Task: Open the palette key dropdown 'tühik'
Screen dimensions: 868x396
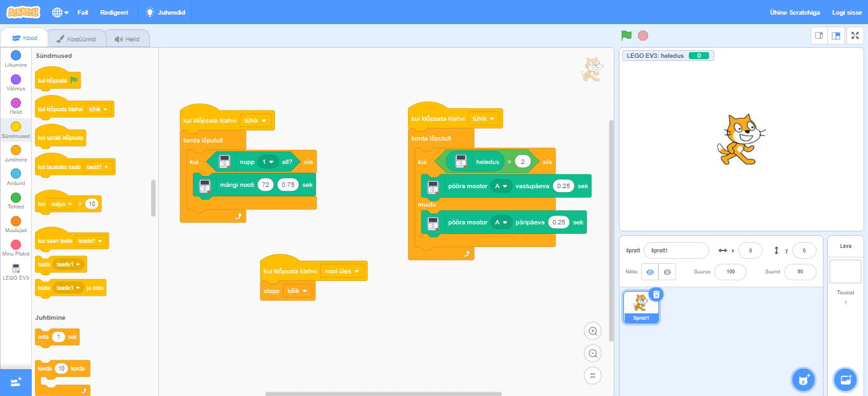Action: tap(98, 109)
